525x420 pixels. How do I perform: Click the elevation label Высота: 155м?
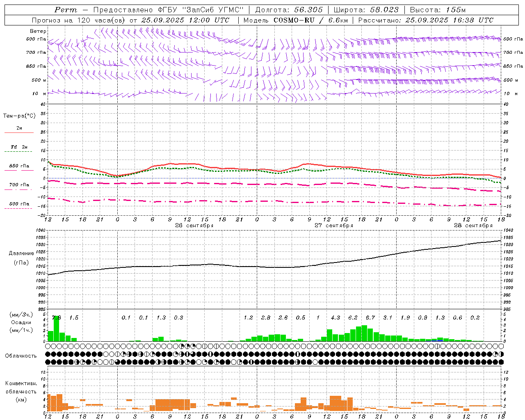438,10
